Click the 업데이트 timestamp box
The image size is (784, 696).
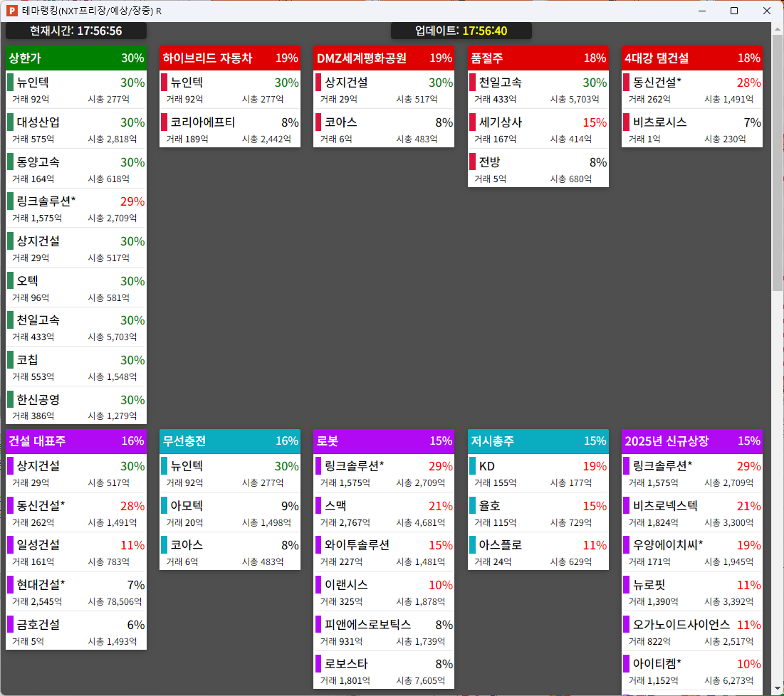(x=461, y=31)
